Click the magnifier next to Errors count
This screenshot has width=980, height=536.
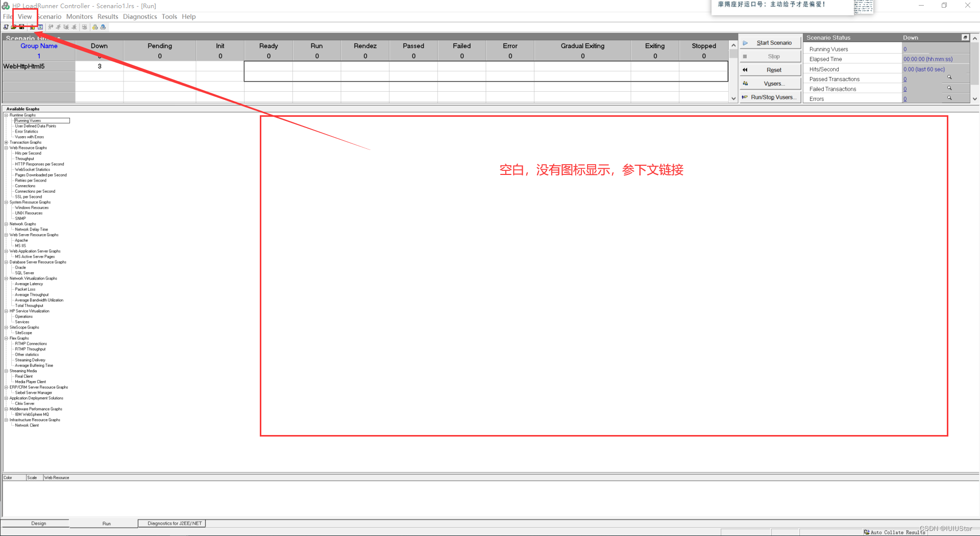click(x=950, y=98)
